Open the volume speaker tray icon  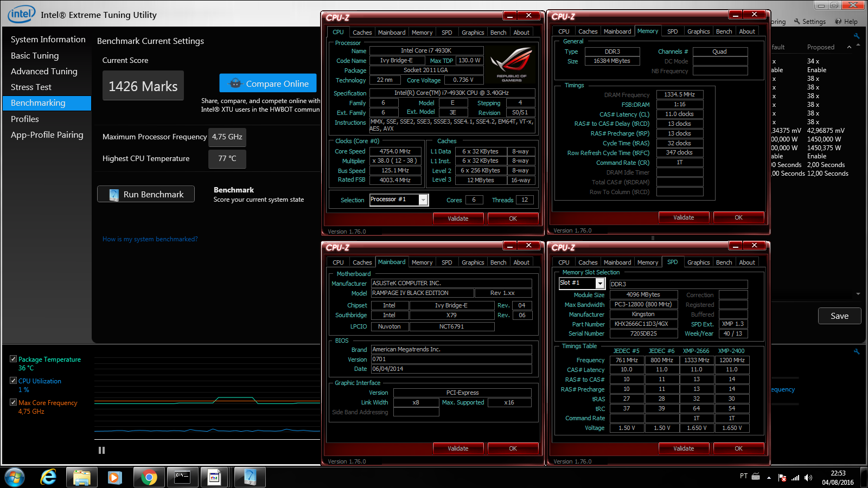[x=808, y=478]
